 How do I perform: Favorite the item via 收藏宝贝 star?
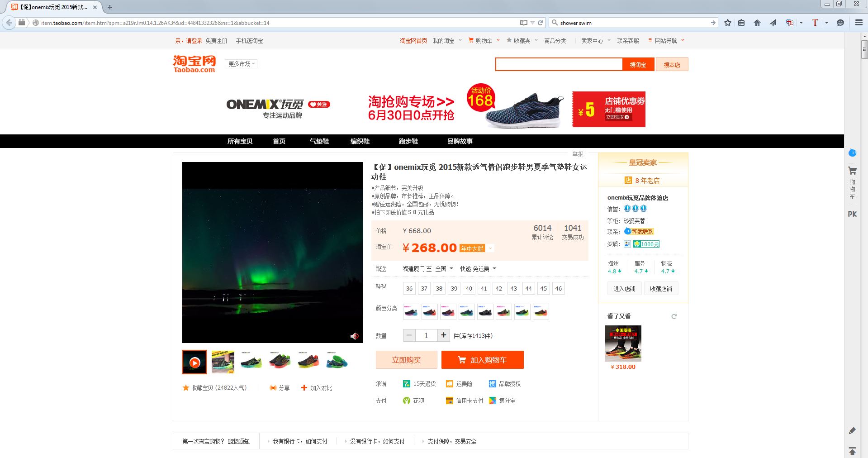pyautogui.click(x=214, y=388)
